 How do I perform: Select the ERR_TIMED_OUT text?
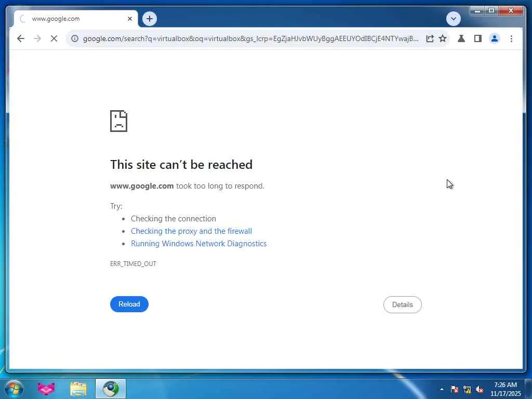click(x=133, y=264)
